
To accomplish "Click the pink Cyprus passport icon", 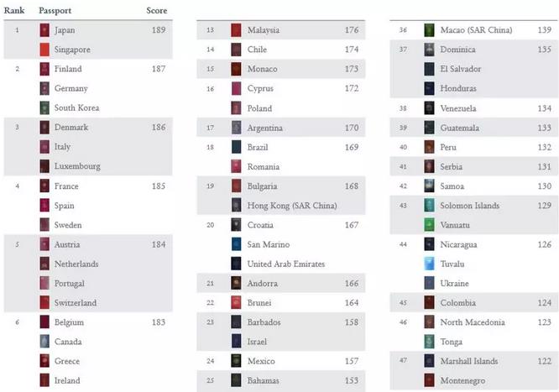I will tap(236, 88).
